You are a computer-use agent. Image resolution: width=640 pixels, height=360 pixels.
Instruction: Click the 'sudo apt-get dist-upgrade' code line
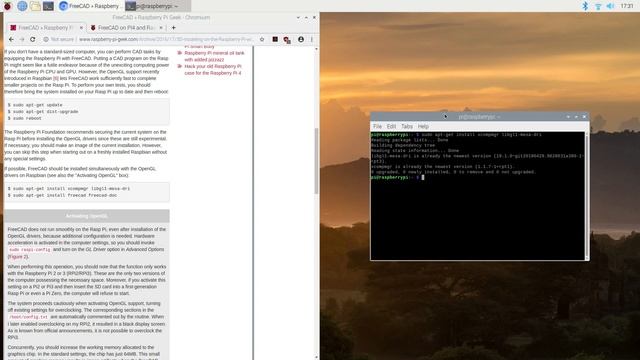[x=43, y=111]
